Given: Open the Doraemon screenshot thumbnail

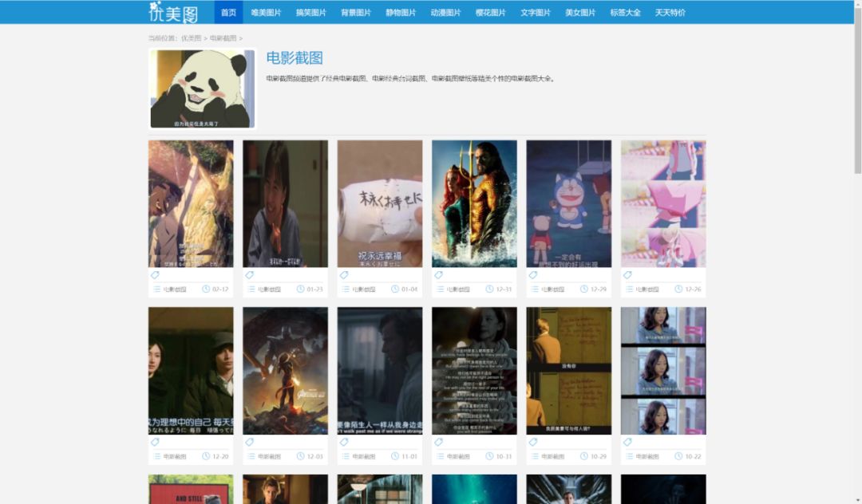Looking at the screenshot, I should (x=569, y=203).
